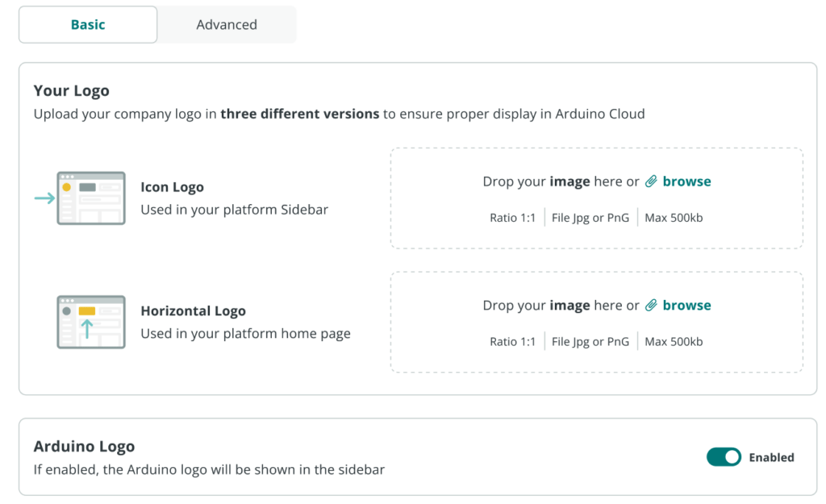
Task: Select the 'Your Logo' heading
Action: click(72, 90)
